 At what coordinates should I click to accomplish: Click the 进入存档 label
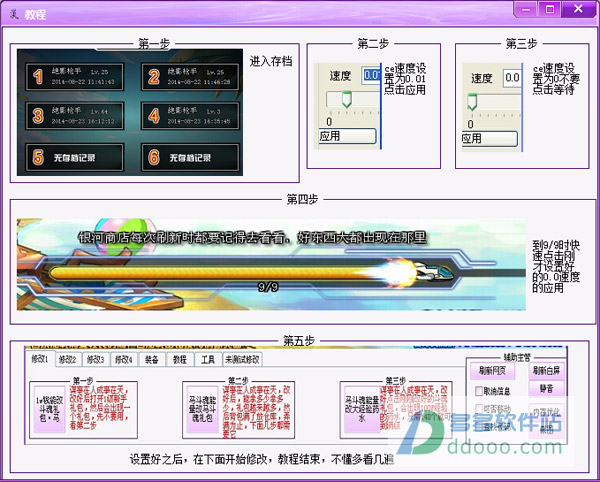click(x=271, y=61)
